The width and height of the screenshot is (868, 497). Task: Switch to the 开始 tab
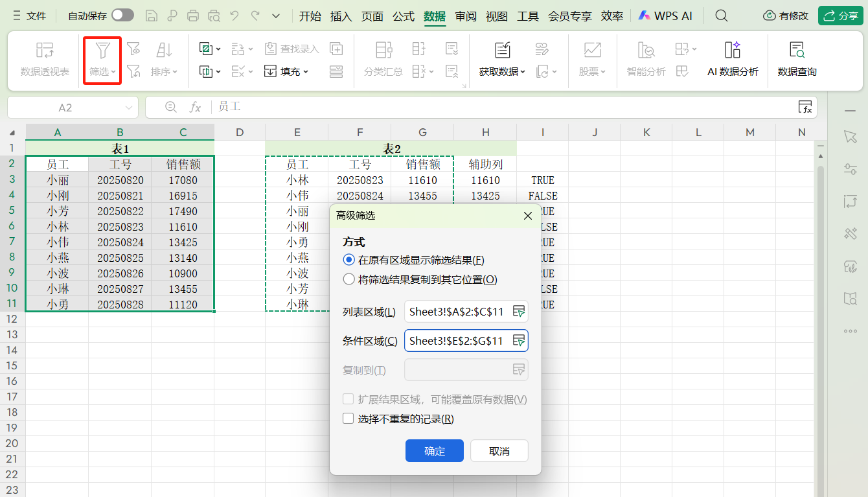(x=310, y=16)
